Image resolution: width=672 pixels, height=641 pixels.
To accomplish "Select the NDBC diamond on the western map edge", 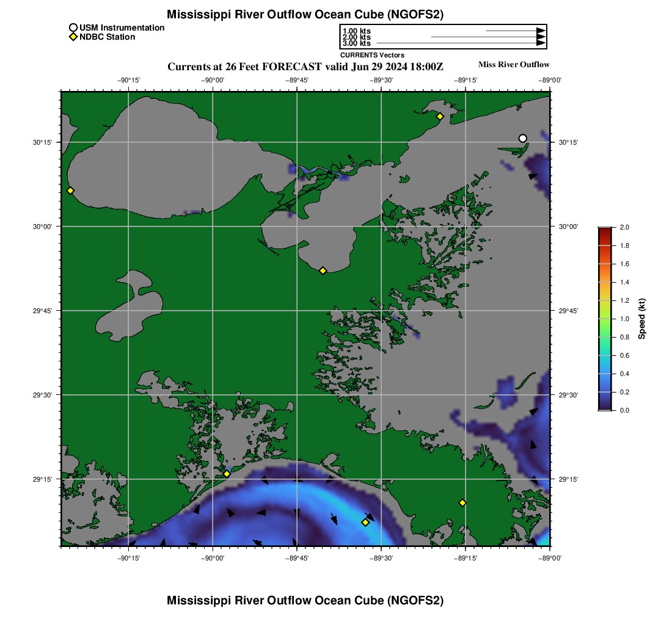I will coord(70,190).
